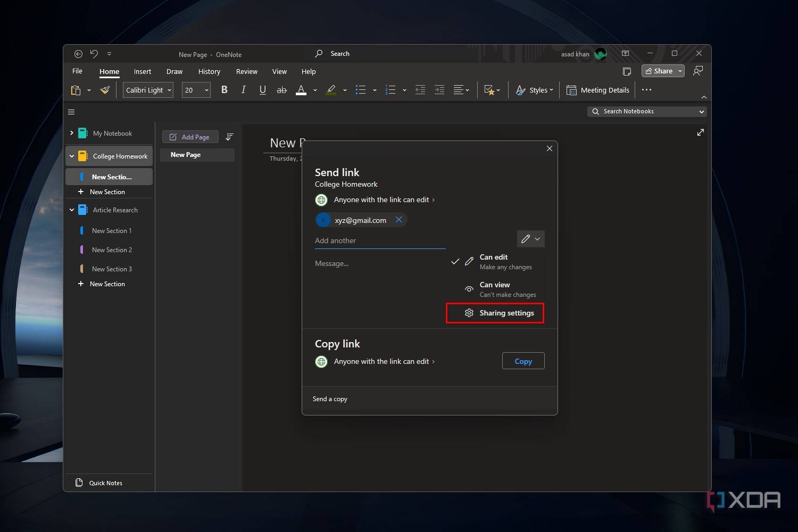Click the Undo icon in title bar
Image resolution: width=798 pixels, height=532 pixels.
[x=94, y=54]
